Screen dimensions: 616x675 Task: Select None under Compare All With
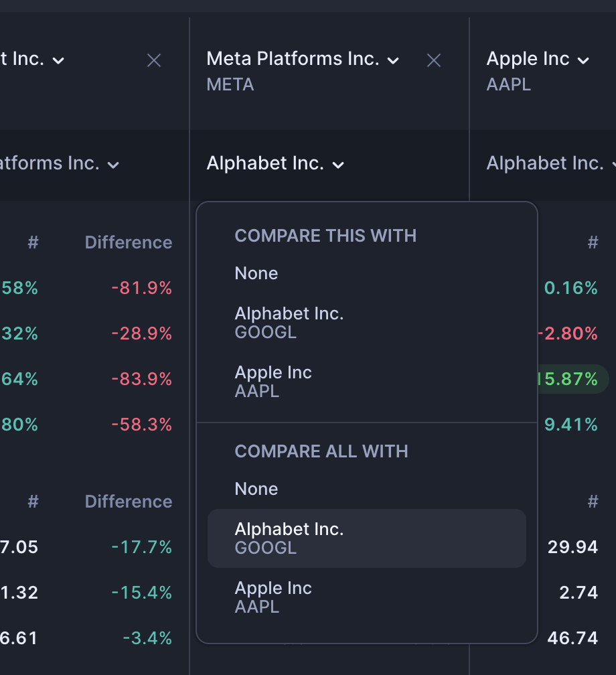click(367, 489)
